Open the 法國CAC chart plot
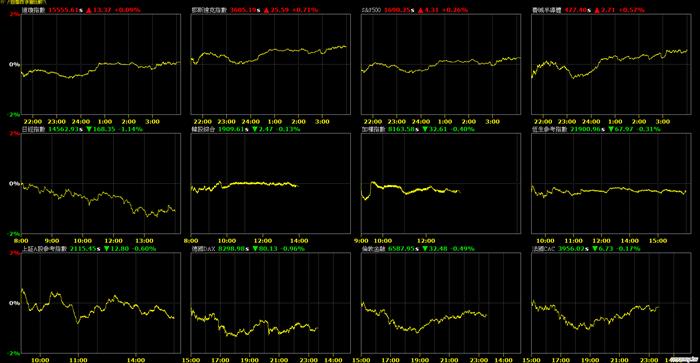Screen dimensions: 700x363 [611, 303]
